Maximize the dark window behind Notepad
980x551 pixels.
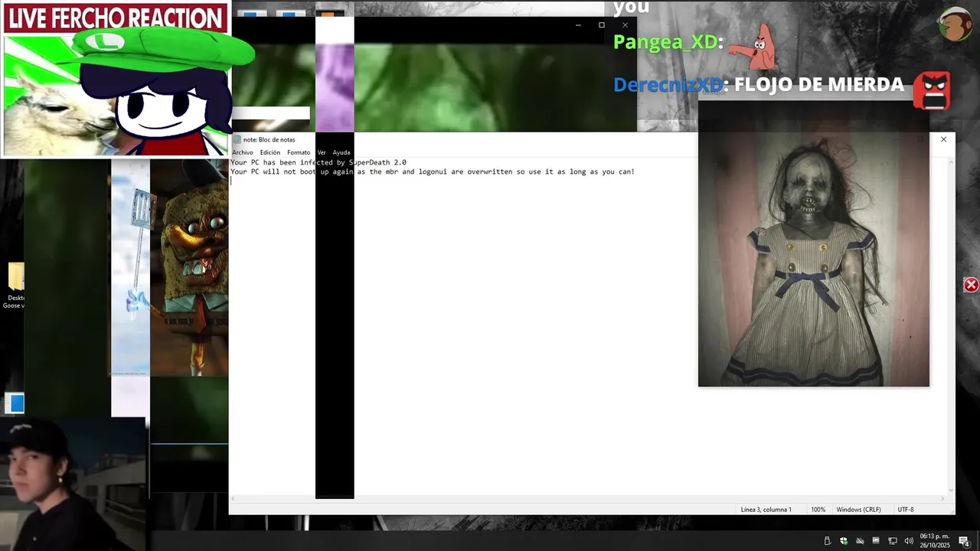click(x=602, y=24)
